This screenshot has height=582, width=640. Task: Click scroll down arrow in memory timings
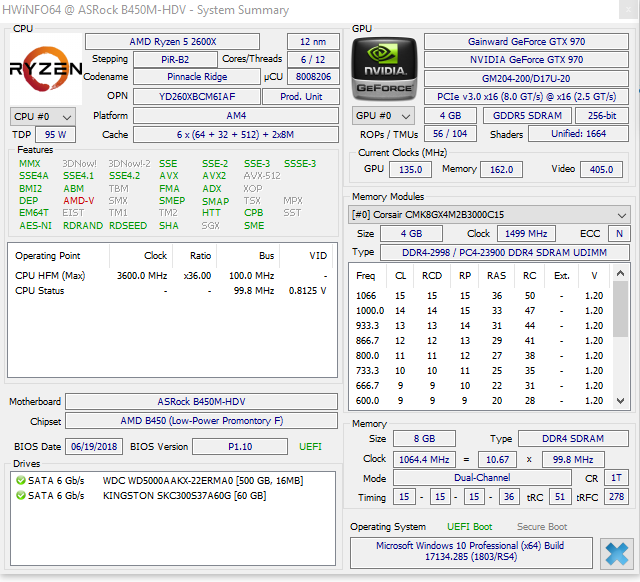pos(620,401)
